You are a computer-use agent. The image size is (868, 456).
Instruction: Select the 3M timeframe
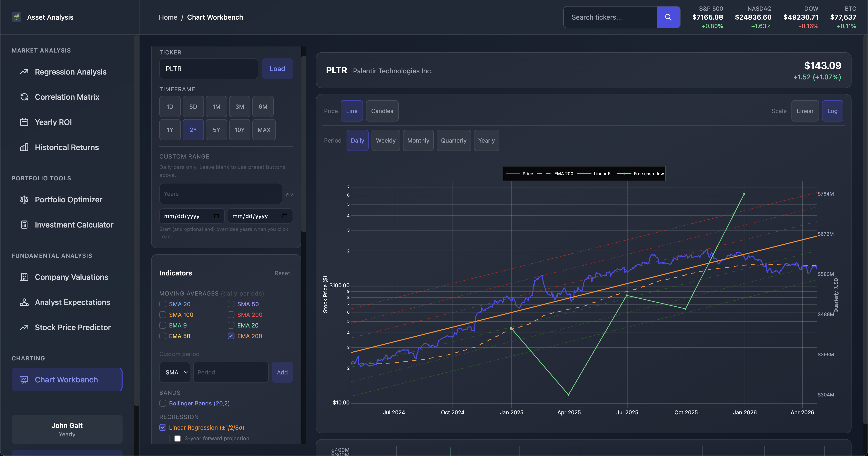tap(240, 106)
